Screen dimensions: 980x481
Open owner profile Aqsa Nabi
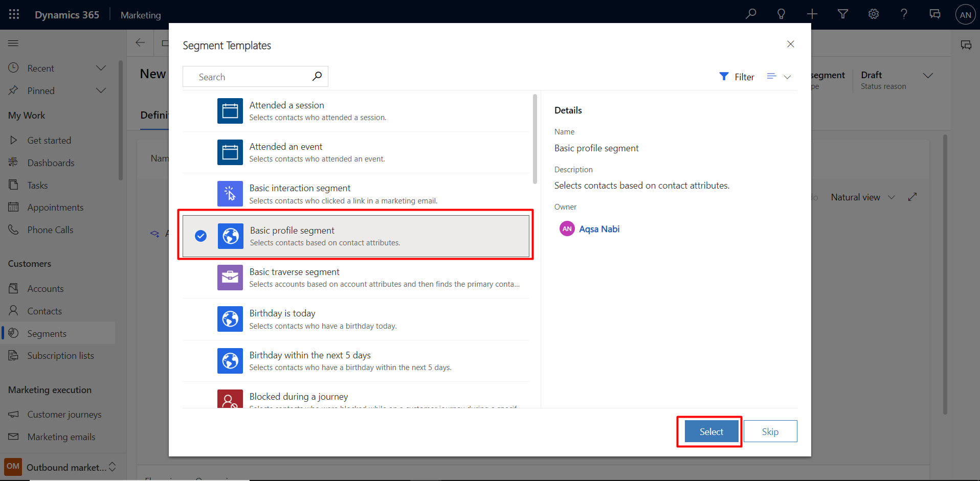[598, 228]
